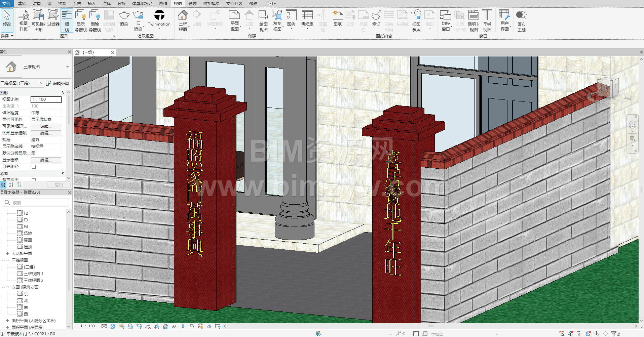Open the 明细表 schedules tool
This screenshot has width=644, height=337.
pyautogui.click(x=307, y=16)
